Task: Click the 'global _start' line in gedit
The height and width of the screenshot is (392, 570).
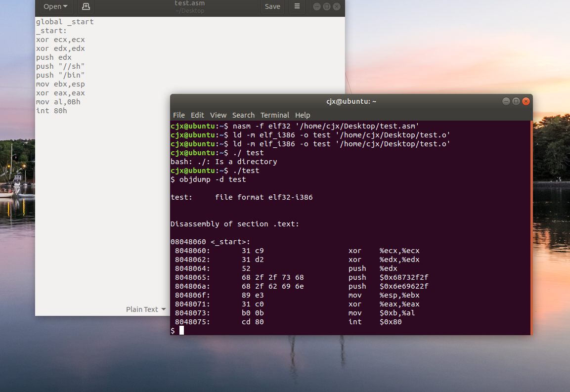Action: [x=65, y=22]
